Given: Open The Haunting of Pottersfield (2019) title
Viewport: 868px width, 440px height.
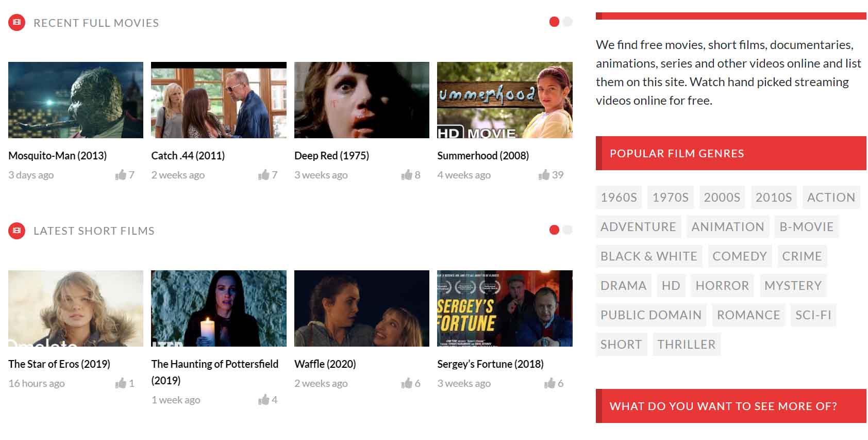Looking at the screenshot, I should coord(215,372).
